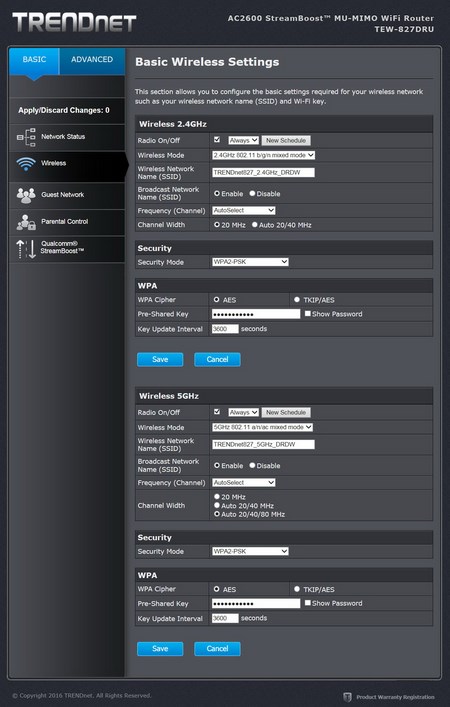
Task: Toggle the 2.4GHz Radio On/Off checkbox
Action: point(217,140)
